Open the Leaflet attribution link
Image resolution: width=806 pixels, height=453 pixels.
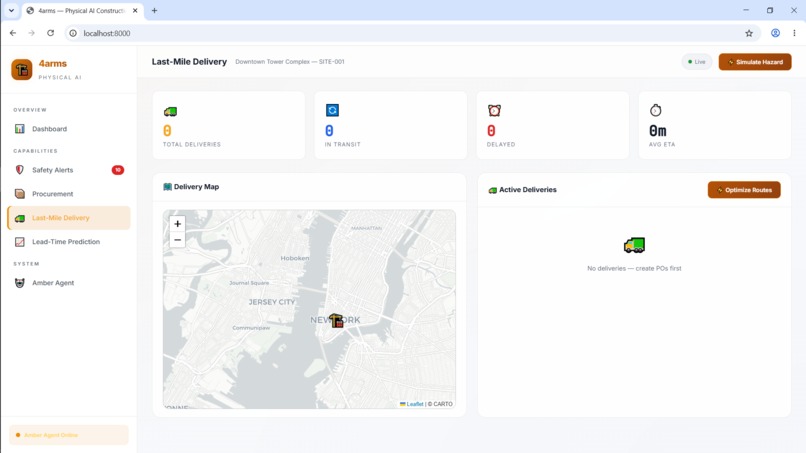tap(415, 404)
